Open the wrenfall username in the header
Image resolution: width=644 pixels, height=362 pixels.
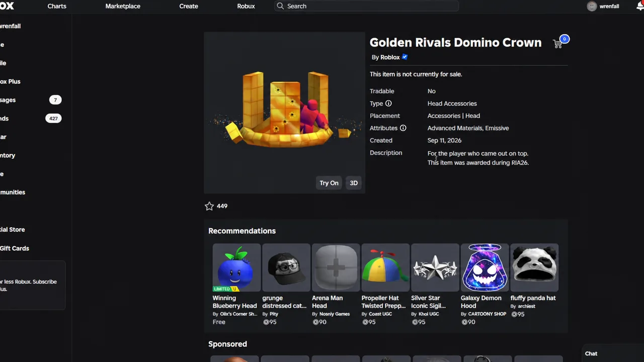[609, 7]
